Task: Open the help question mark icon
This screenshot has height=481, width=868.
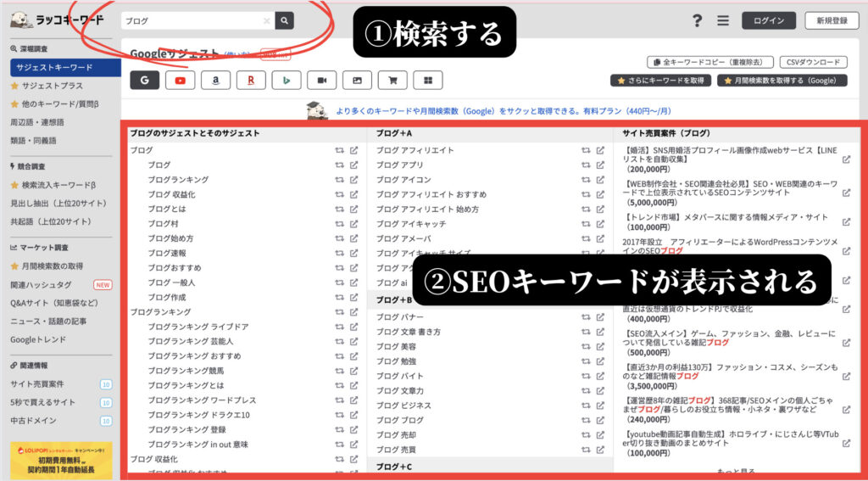Action: (x=697, y=21)
